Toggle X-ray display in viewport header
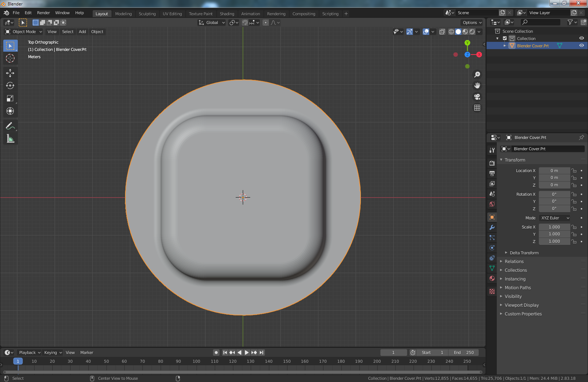 pos(442,32)
